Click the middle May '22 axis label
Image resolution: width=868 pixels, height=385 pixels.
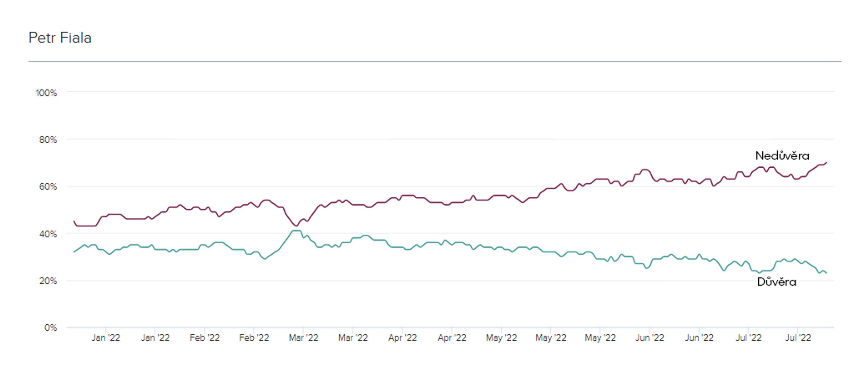click(551, 337)
